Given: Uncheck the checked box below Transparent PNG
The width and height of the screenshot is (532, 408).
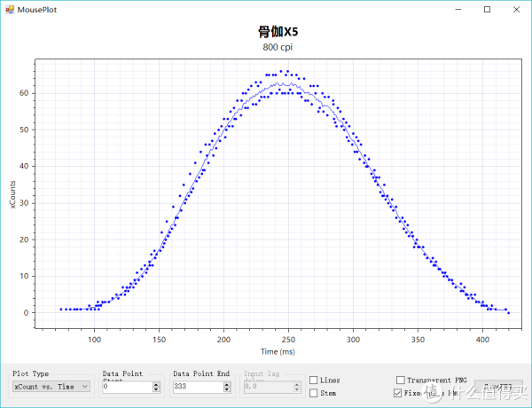Looking at the screenshot, I should 397,393.
